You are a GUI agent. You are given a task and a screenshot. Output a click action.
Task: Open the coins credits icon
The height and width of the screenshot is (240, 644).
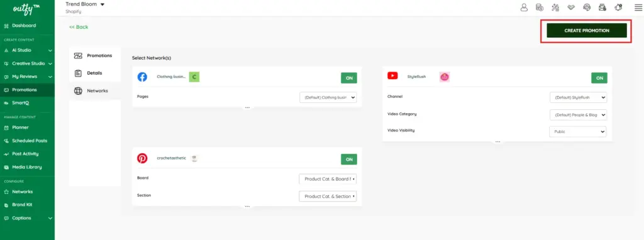(540, 8)
